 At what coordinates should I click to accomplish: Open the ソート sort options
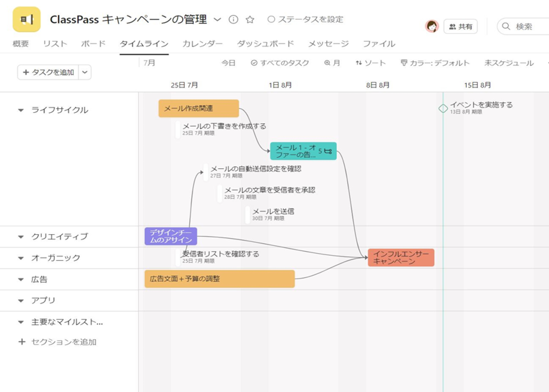(x=371, y=63)
